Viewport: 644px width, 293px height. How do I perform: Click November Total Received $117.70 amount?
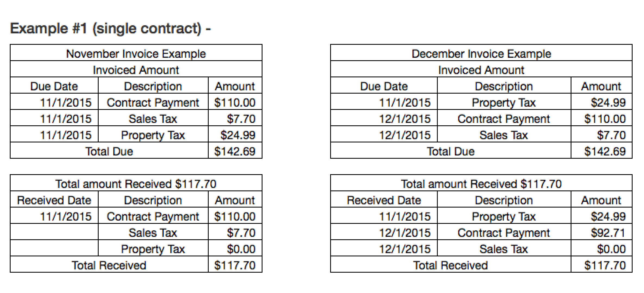point(235,265)
